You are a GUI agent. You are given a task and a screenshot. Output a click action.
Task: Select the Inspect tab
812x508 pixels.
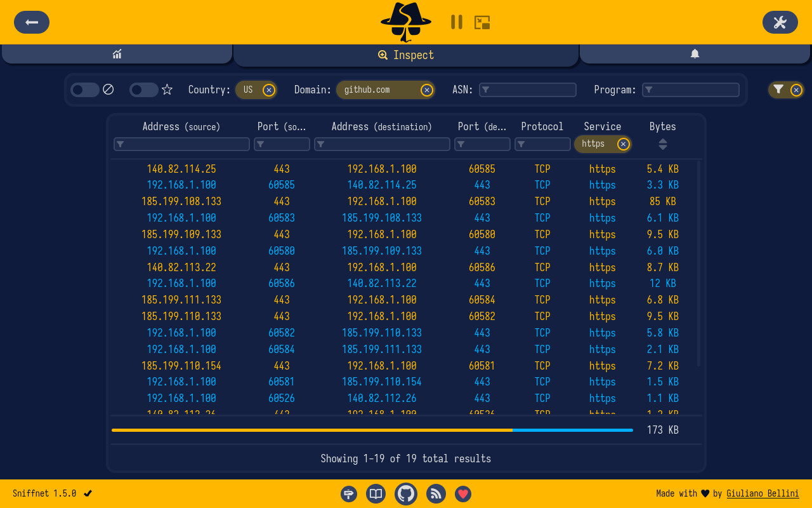pos(405,55)
